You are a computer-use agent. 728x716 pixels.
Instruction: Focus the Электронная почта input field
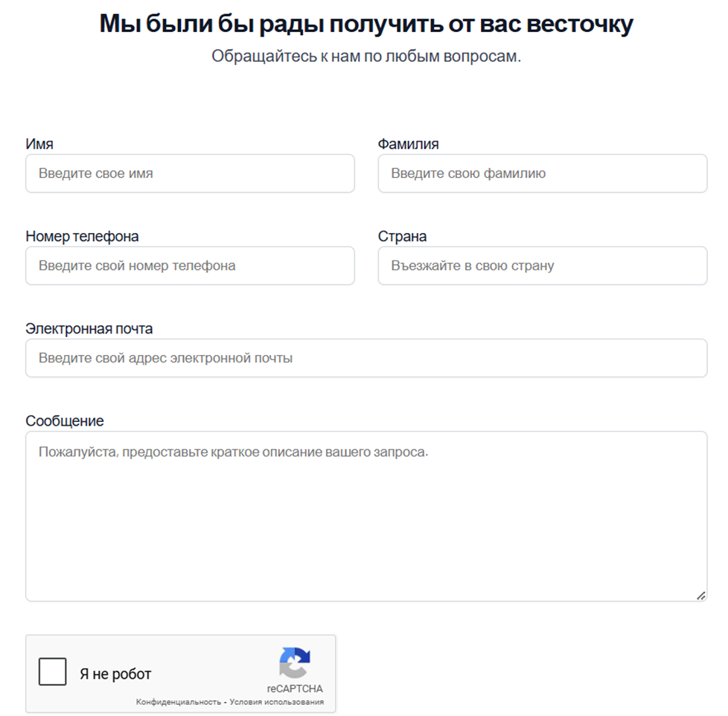click(366, 358)
